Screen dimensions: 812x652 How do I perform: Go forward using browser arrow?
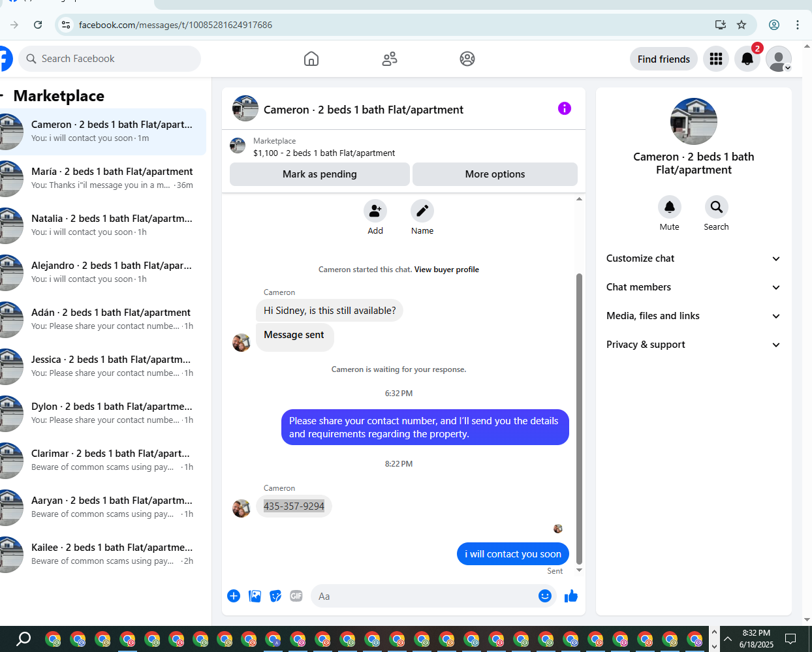(x=14, y=25)
